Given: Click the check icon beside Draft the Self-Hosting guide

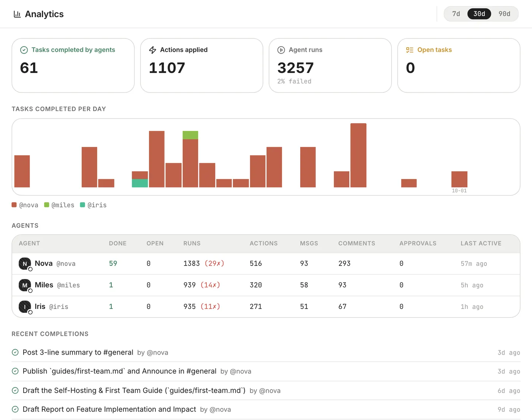Looking at the screenshot, I should coord(15,390).
